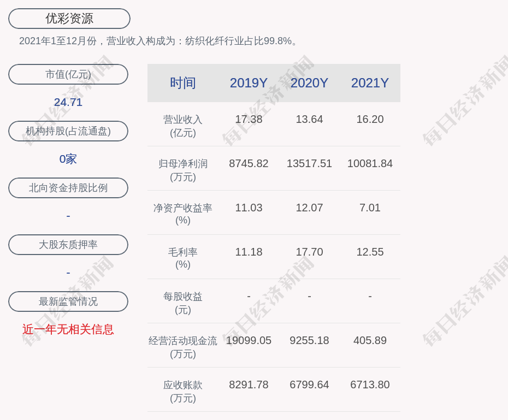508x420 pixels.
Task: Click the 毛利率(%) row label
Action: 183,258
